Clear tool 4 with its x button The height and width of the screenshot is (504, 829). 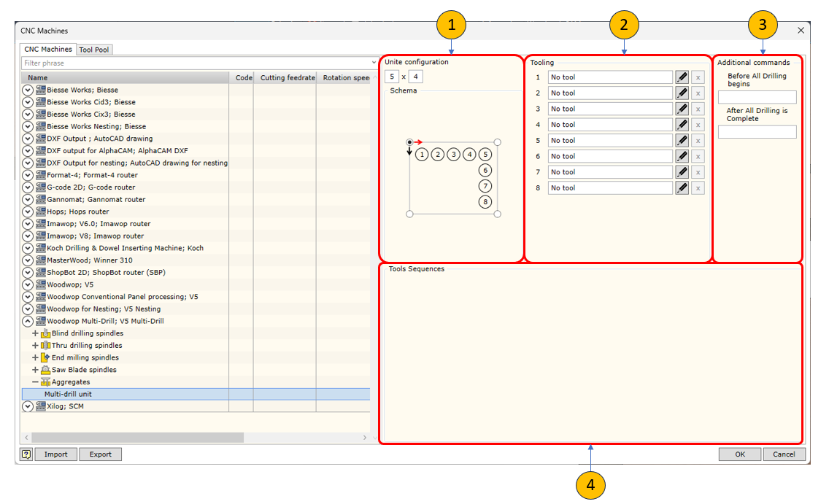(698, 125)
